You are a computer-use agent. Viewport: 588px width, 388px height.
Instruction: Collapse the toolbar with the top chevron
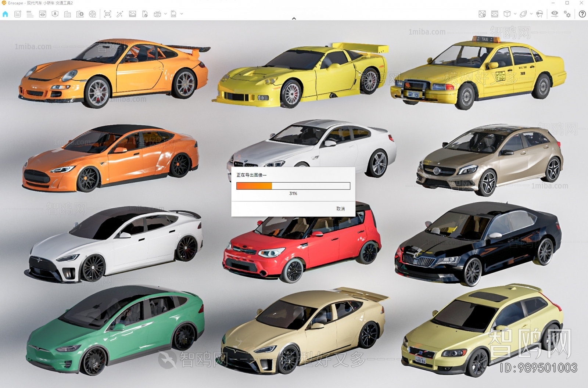click(x=294, y=18)
